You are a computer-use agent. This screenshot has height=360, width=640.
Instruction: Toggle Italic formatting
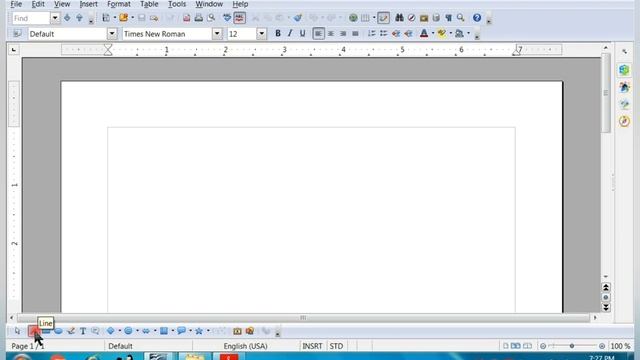pos(290,34)
